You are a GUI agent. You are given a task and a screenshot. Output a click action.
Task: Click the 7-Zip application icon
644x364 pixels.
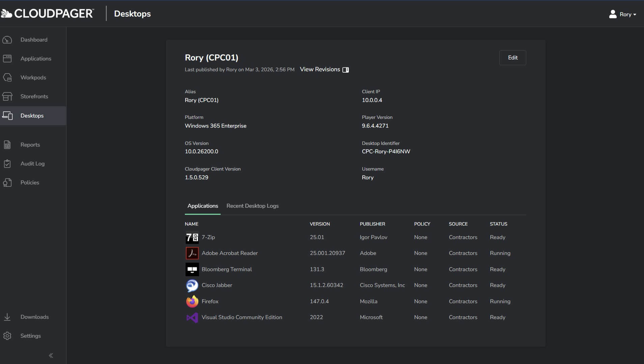pyautogui.click(x=192, y=237)
